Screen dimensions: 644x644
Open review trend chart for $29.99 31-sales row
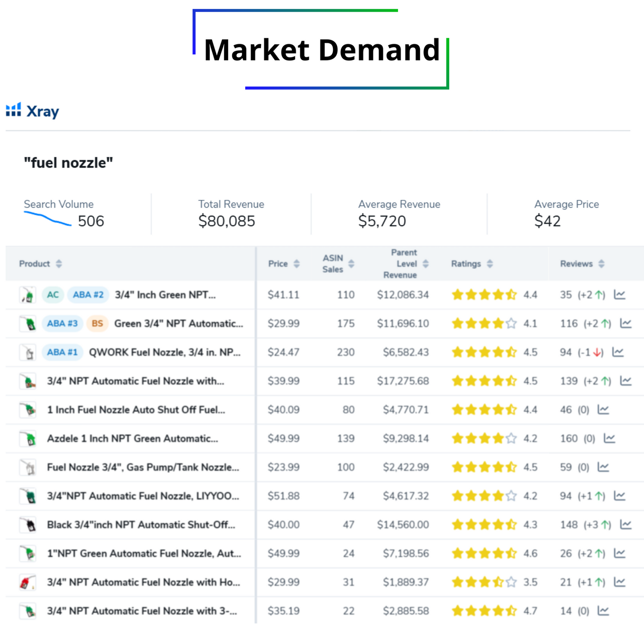(x=619, y=582)
